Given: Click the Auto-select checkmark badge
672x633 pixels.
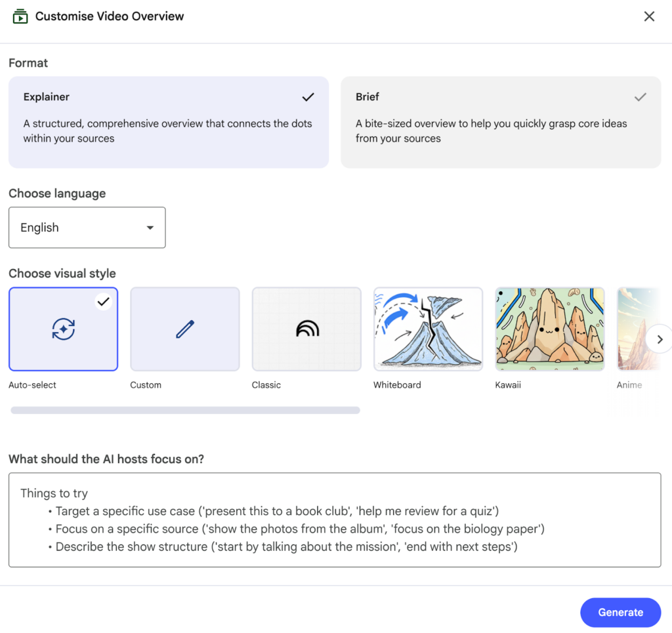Looking at the screenshot, I should pos(102,302).
